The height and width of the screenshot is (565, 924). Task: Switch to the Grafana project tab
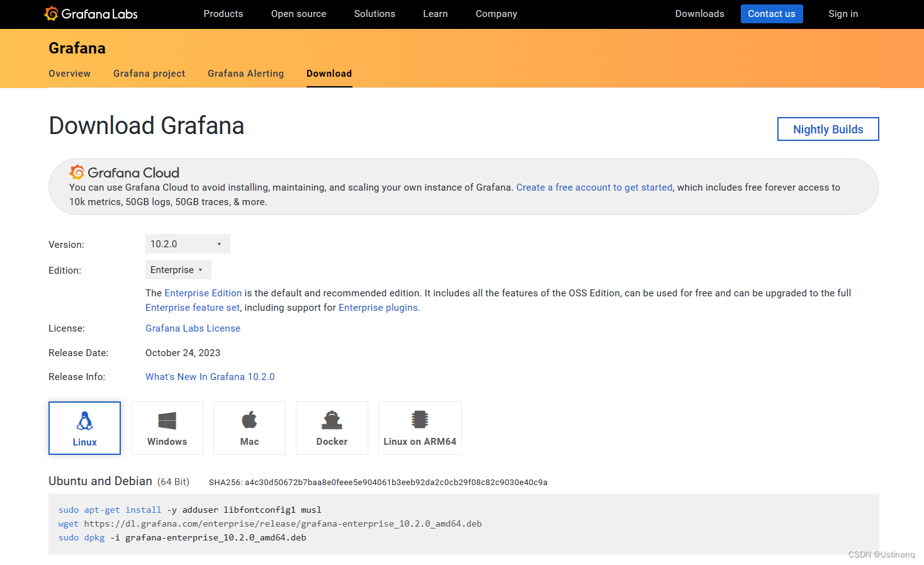click(x=149, y=74)
